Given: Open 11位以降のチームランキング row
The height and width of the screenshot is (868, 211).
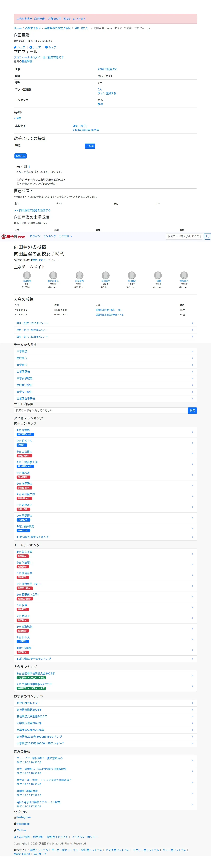Looking at the screenshot, I should click(105, 659).
